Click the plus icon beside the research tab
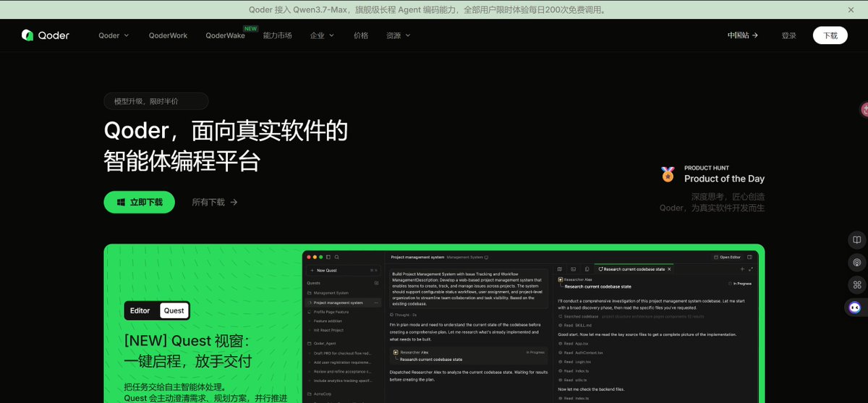The height and width of the screenshot is (403, 868). 741,268
